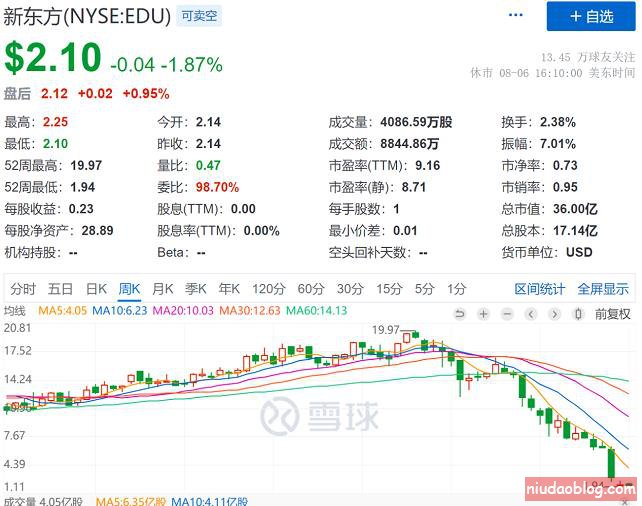The image size is (642, 506).
Task: Select the 周K tab
Action: (x=129, y=289)
